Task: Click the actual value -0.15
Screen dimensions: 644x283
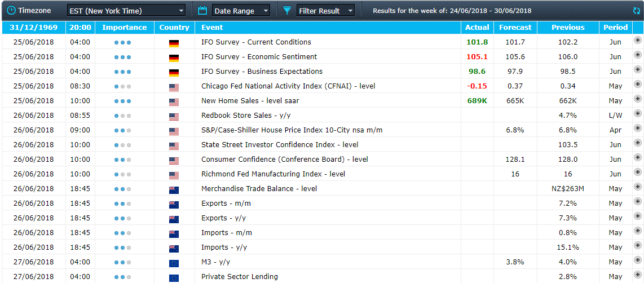Action: click(477, 86)
